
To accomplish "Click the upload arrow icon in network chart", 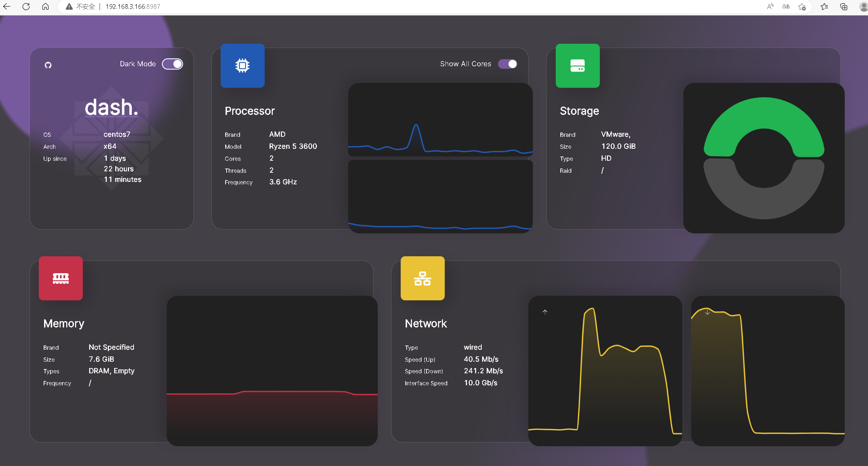I will point(545,312).
